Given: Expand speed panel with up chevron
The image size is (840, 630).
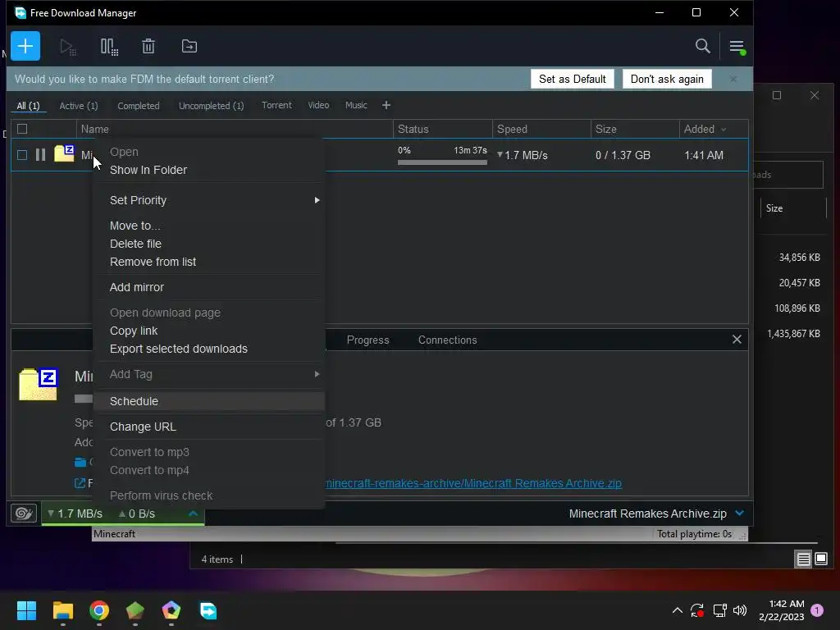Looking at the screenshot, I should pos(194,514).
